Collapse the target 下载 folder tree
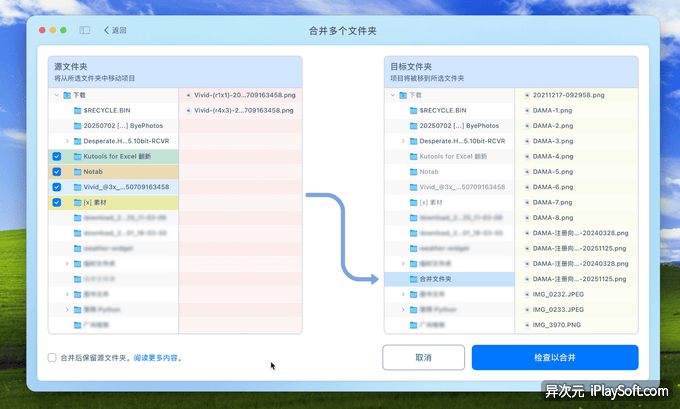The width and height of the screenshot is (680, 409). [393, 95]
